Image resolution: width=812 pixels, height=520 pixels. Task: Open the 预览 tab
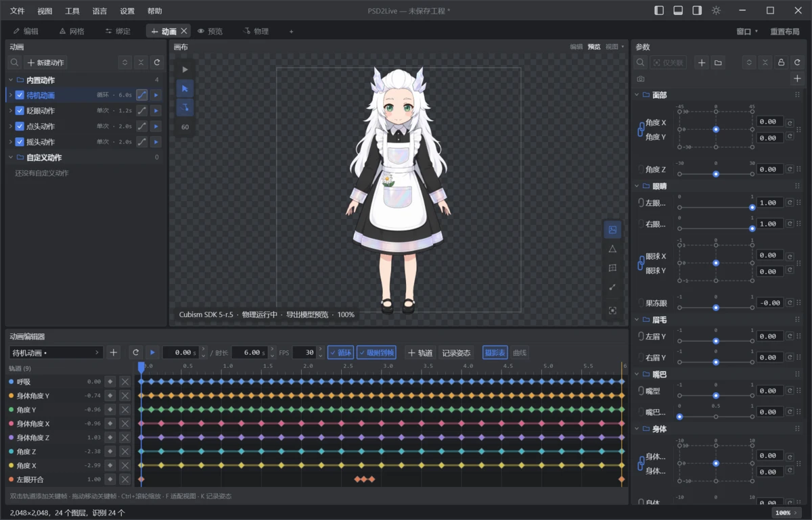[210, 31]
